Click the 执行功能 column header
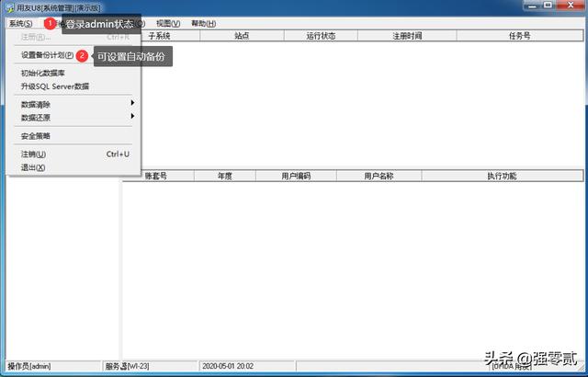The width and height of the screenshot is (588, 377). point(503,176)
